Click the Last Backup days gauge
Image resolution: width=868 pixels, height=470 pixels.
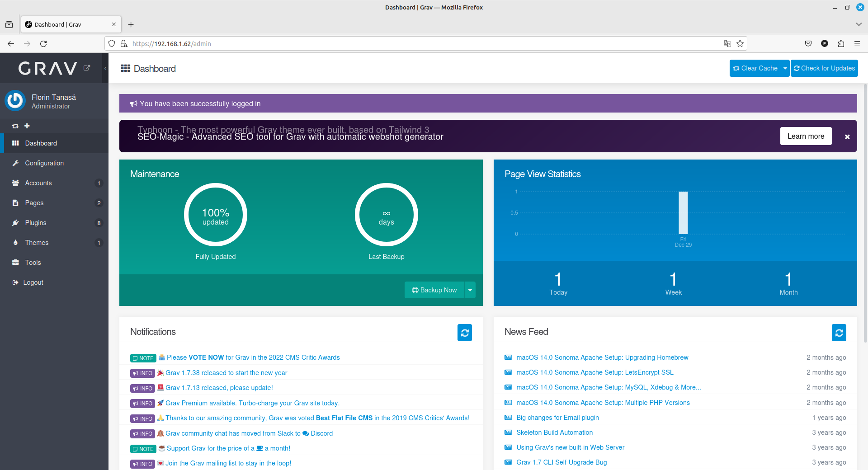[x=387, y=215]
